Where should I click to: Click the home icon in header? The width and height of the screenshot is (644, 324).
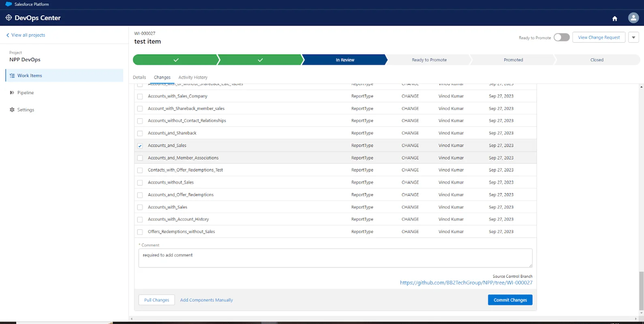(x=614, y=19)
